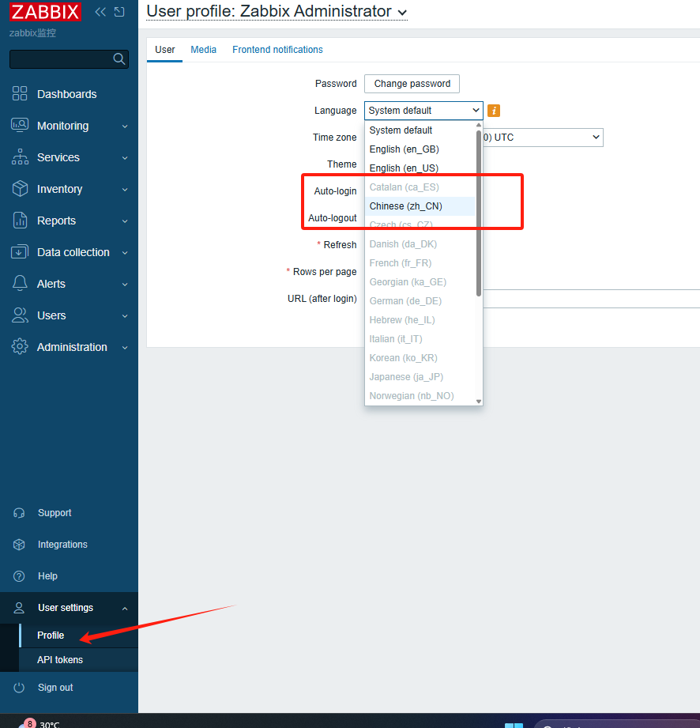Open the Help link
The height and width of the screenshot is (728, 700).
click(47, 576)
